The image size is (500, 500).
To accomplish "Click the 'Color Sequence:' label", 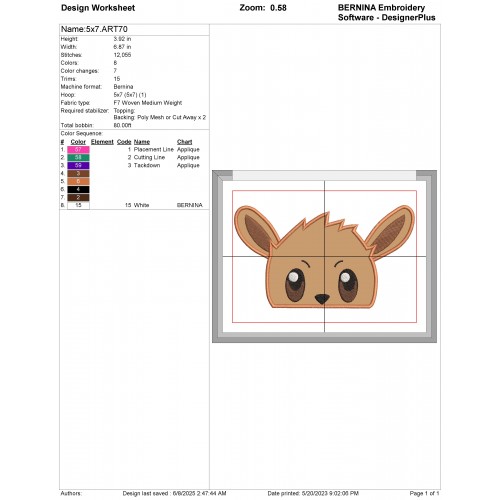I will pyautogui.click(x=82, y=134).
